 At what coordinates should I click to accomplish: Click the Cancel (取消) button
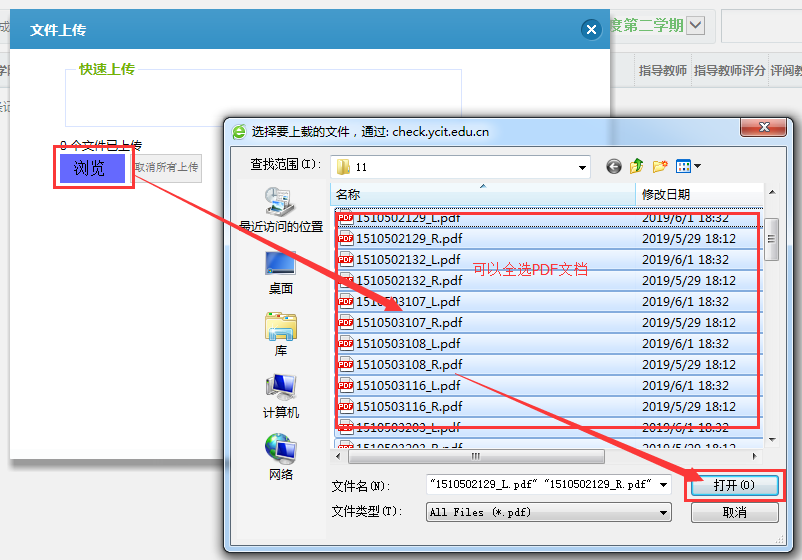(x=734, y=512)
